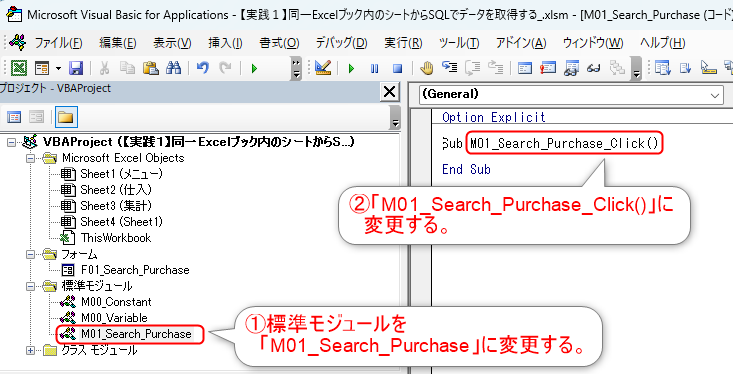Open the 表示(V) menu
Viewport: 733px width, 374px height.
click(x=172, y=43)
